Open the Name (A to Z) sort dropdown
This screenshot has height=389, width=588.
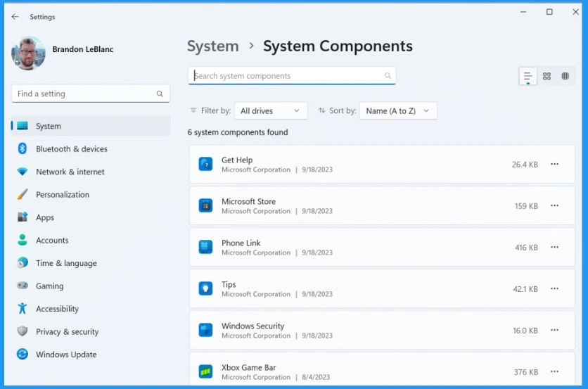pyautogui.click(x=398, y=111)
